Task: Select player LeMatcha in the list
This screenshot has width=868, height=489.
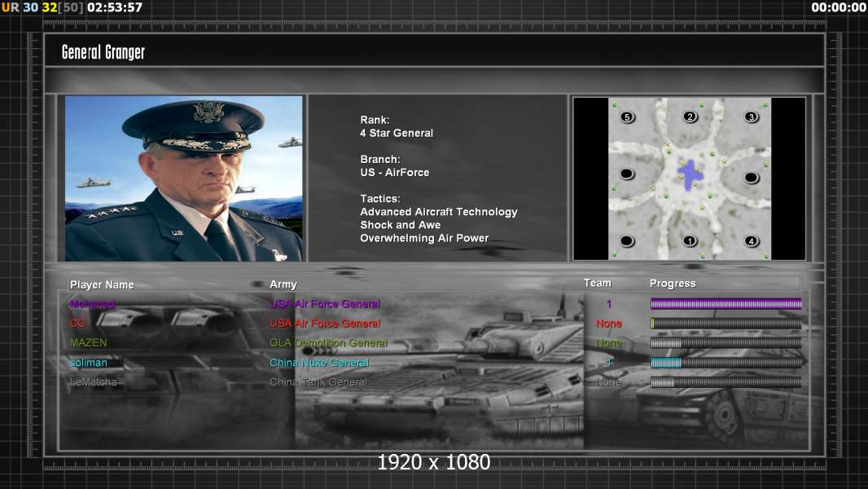Action: [x=93, y=382]
